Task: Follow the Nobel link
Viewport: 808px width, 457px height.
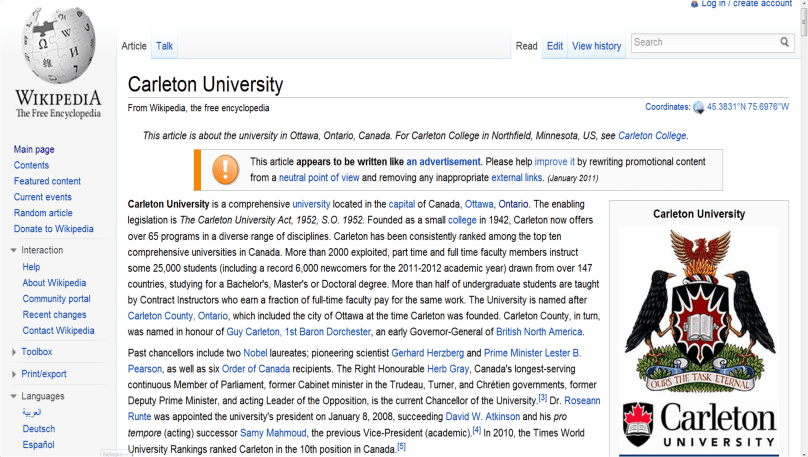Action: point(255,353)
